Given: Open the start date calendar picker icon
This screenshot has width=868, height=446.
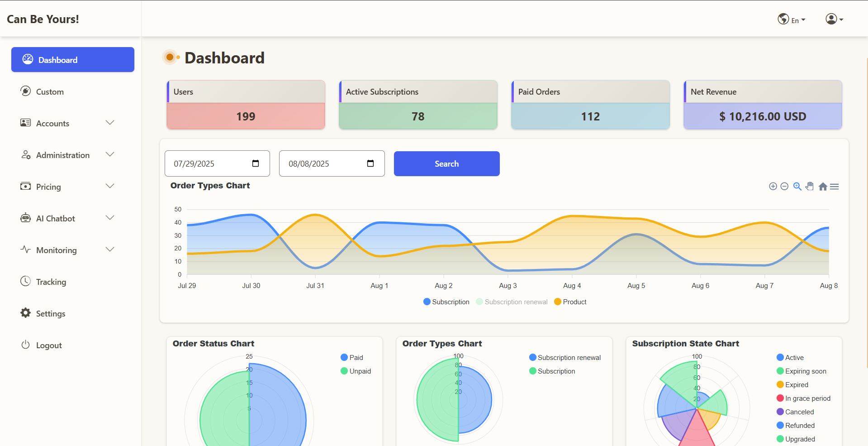Looking at the screenshot, I should (x=256, y=163).
